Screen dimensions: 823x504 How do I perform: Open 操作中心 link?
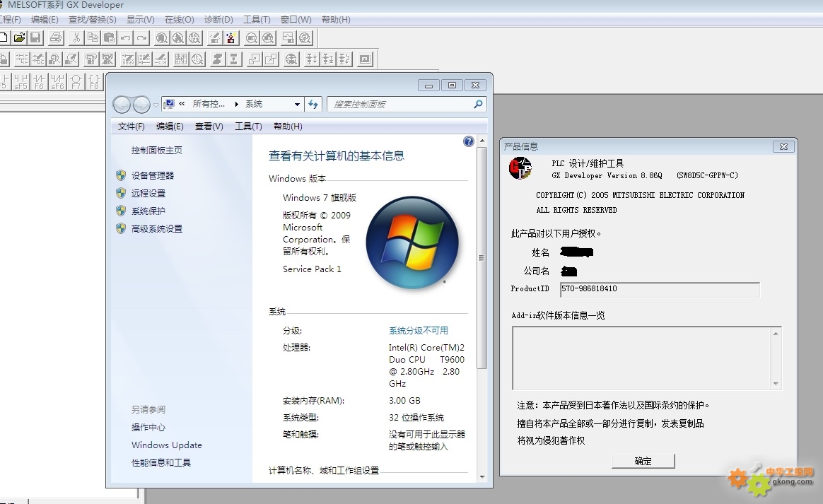pyautogui.click(x=148, y=428)
